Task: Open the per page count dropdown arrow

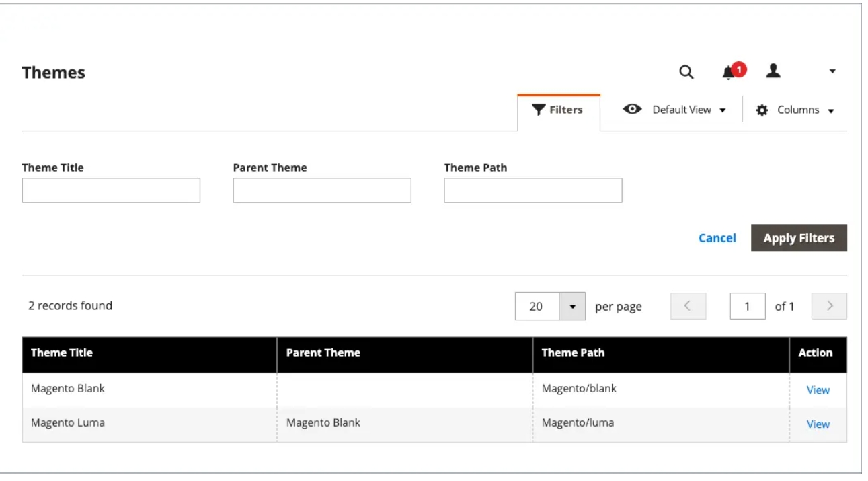Action: tap(573, 307)
